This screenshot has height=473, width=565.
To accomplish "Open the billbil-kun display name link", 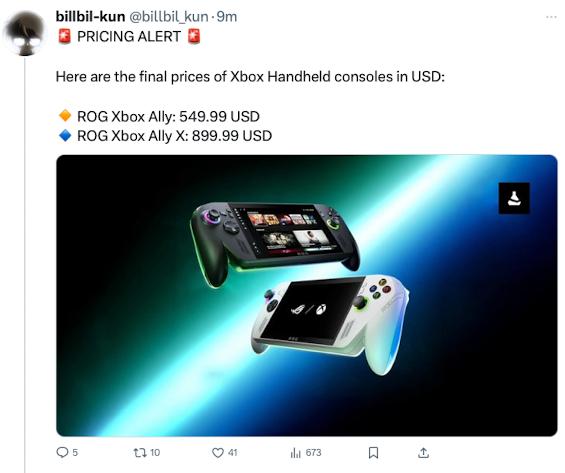I will (90, 17).
